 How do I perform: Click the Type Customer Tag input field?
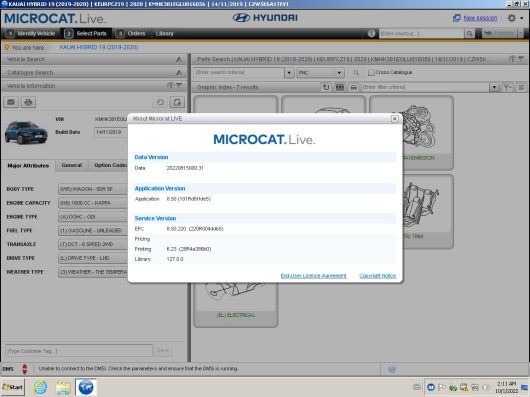click(x=79, y=351)
